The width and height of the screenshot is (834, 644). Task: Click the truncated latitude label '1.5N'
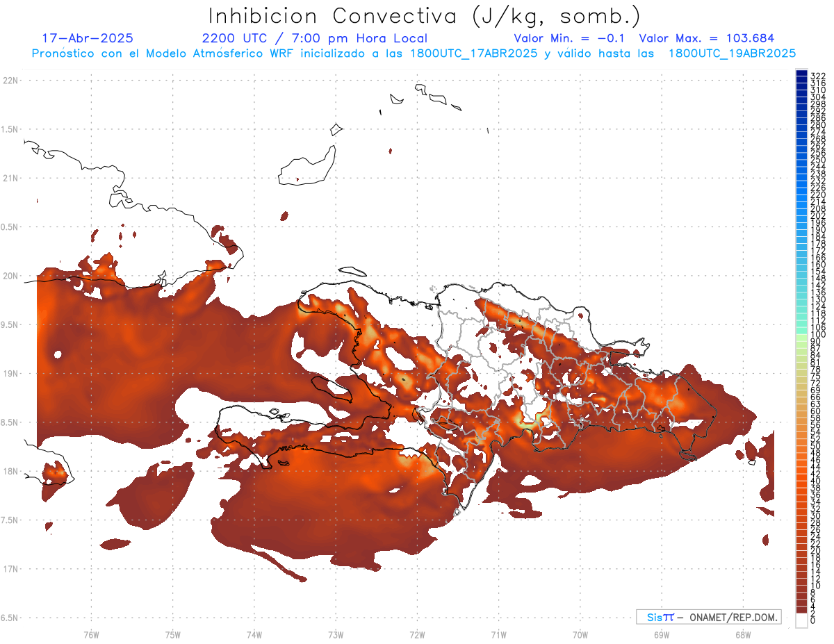pyautogui.click(x=10, y=129)
